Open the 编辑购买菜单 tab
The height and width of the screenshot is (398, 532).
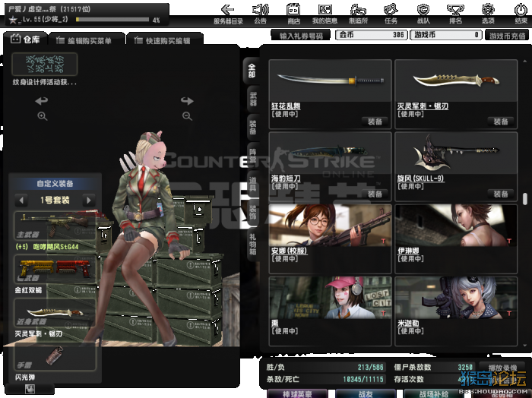coord(87,41)
